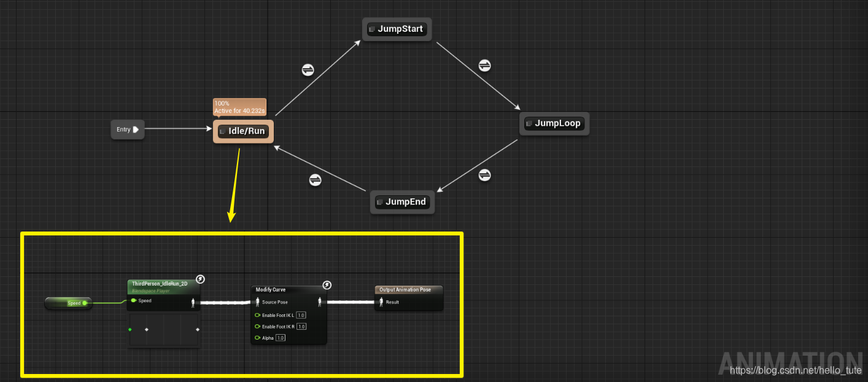Select the Idle/Run state node
This screenshot has width=868, height=382.
pos(243,131)
